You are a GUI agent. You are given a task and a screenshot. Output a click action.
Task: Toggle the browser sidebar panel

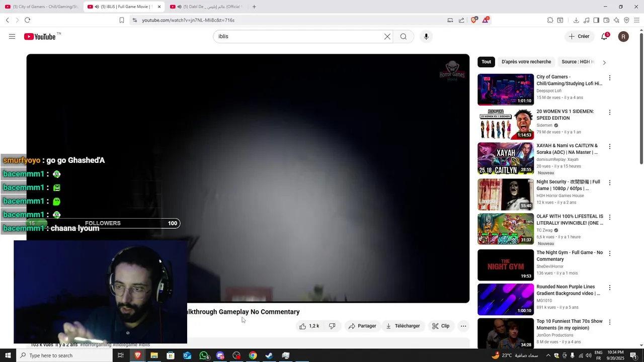tap(596, 20)
